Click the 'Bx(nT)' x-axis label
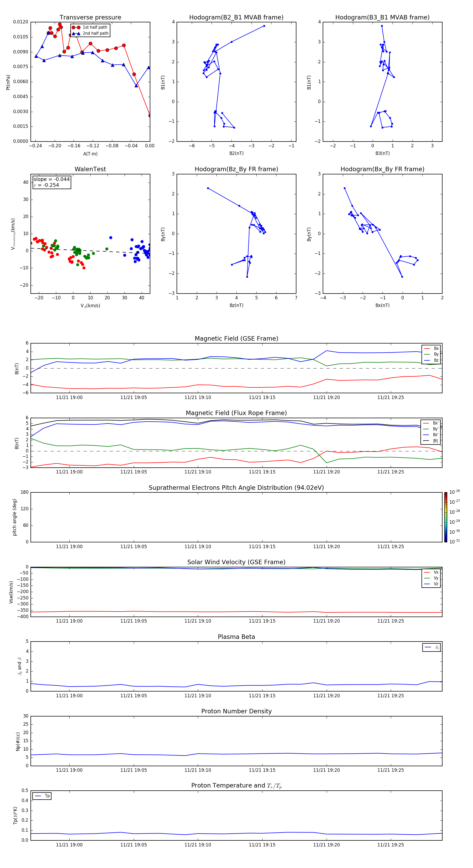 [x=382, y=306]
